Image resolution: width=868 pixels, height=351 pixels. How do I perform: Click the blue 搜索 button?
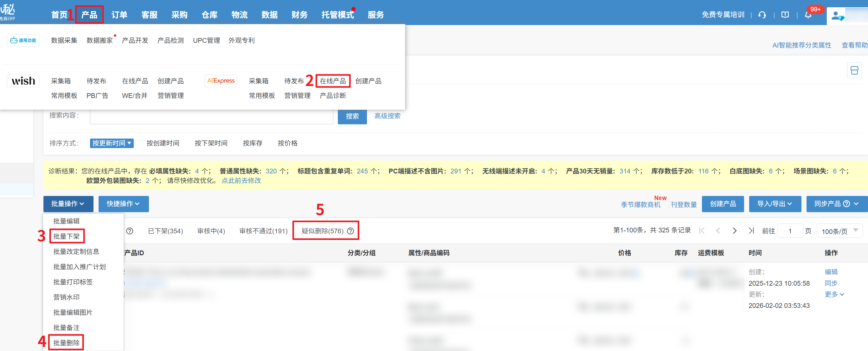pos(352,116)
